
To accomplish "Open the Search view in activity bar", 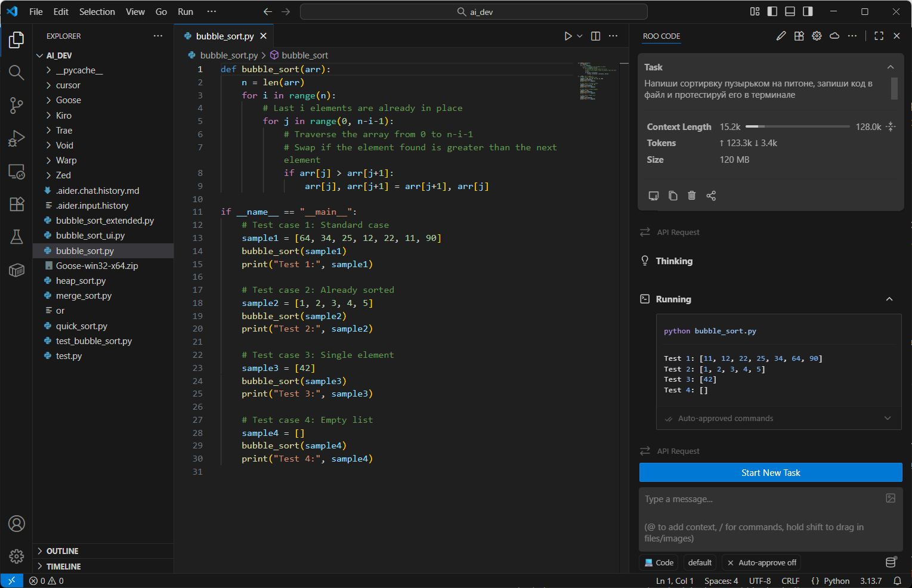I will click(16, 73).
